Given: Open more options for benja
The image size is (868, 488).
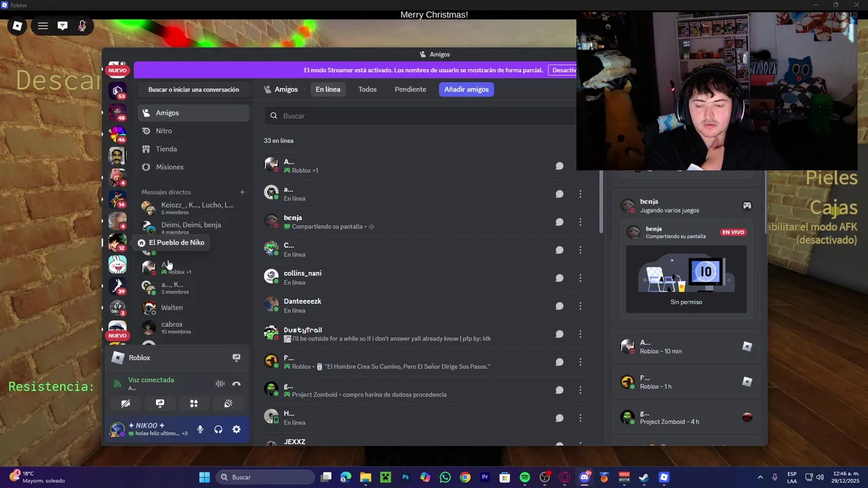Looking at the screenshot, I should point(580,222).
